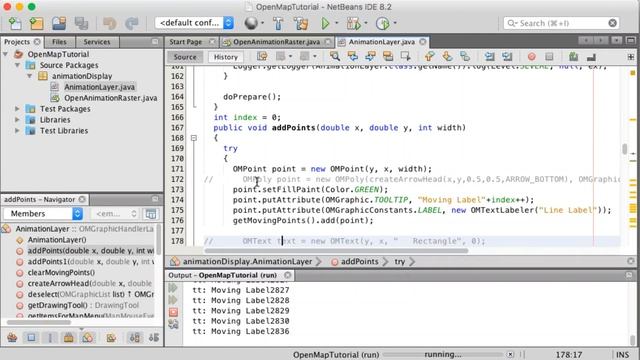Click the Clean and Build icon
This screenshot has height=360, width=640.
coord(301,23)
